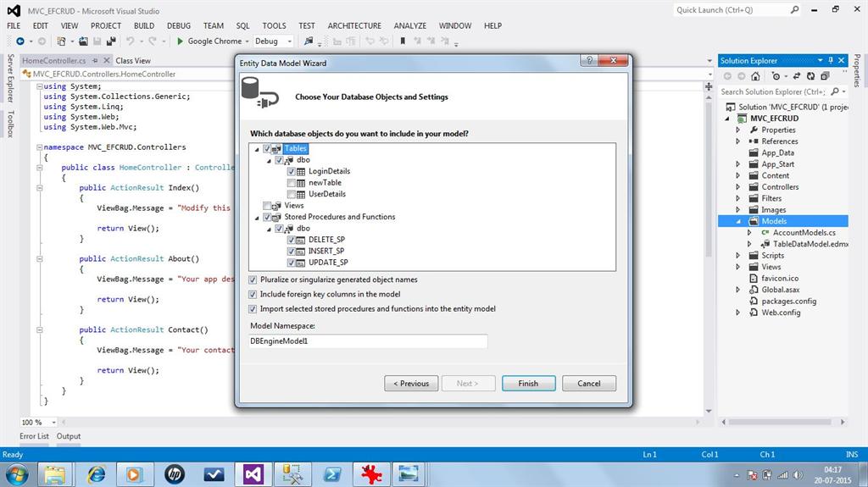This screenshot has height=487, width=868.
Task: Start debugging with green play icon
Action: click(x=180, y=41)
